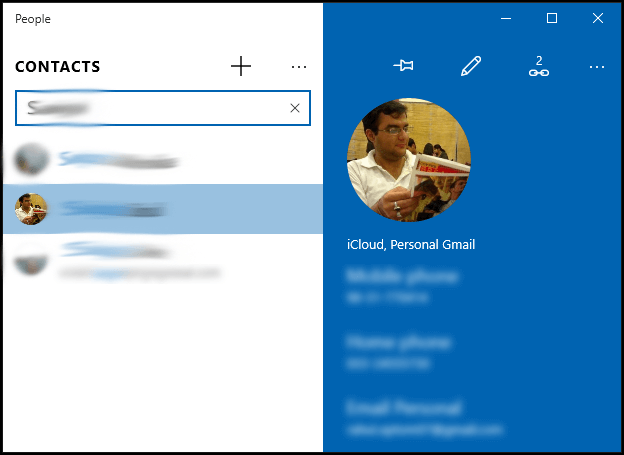The image size is (624, 455).
Task: Clear the contacts search box
Action: point(294,108)
